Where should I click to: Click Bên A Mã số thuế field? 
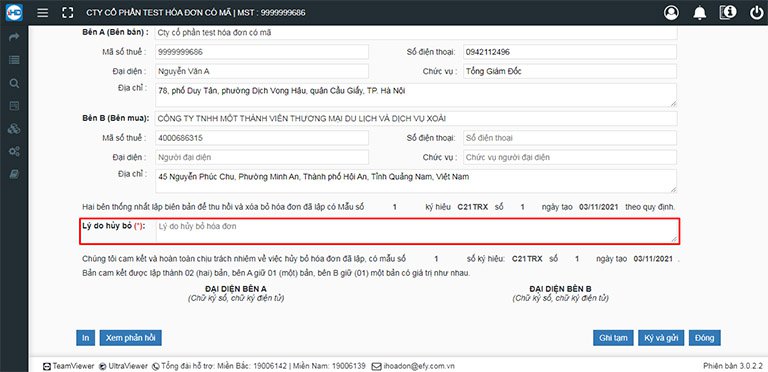click(262, 52)
